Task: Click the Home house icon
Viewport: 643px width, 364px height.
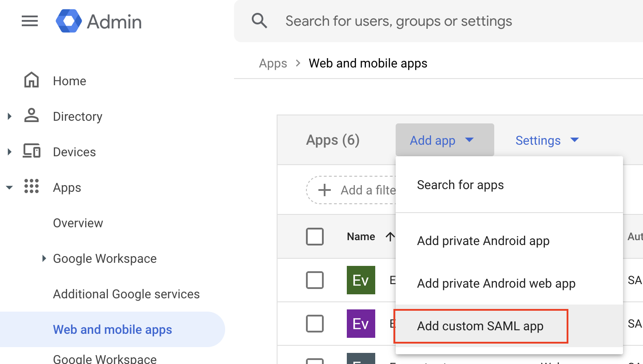Action: (32, 80)
